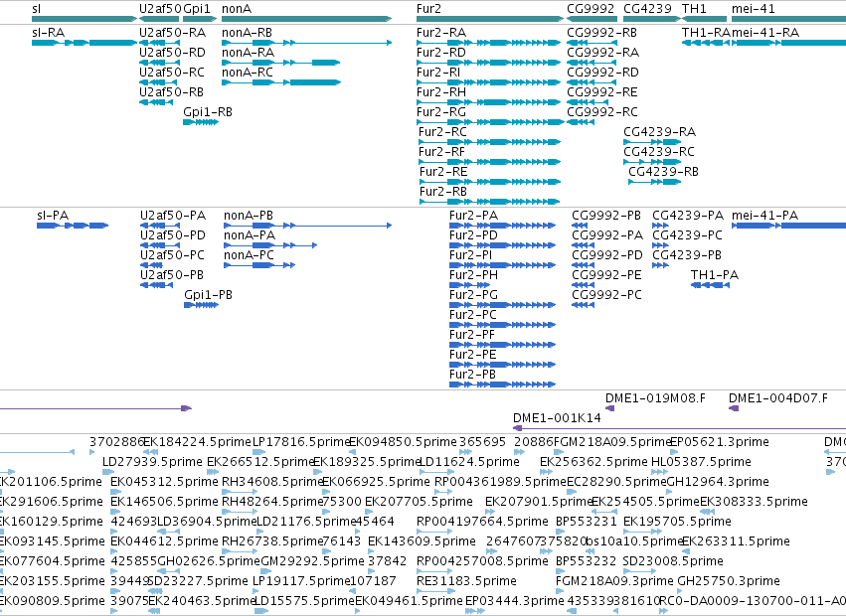Open the Fur2-RG transcript label
The width and height of the screenshot is (846, 616).
pos(440,112)
